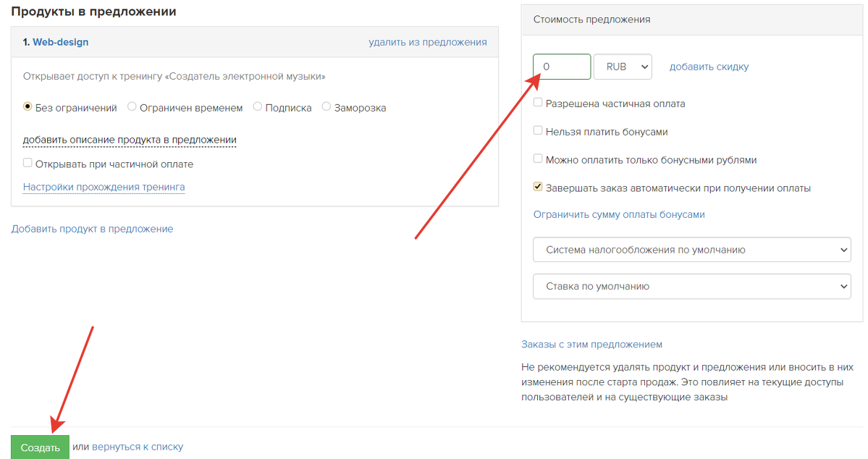Image resolution: width=868 pixels, height=459 pixels.
Task: Expand 'Система налогообложения по умолчанию' dropdown
Action: (692, 250)
